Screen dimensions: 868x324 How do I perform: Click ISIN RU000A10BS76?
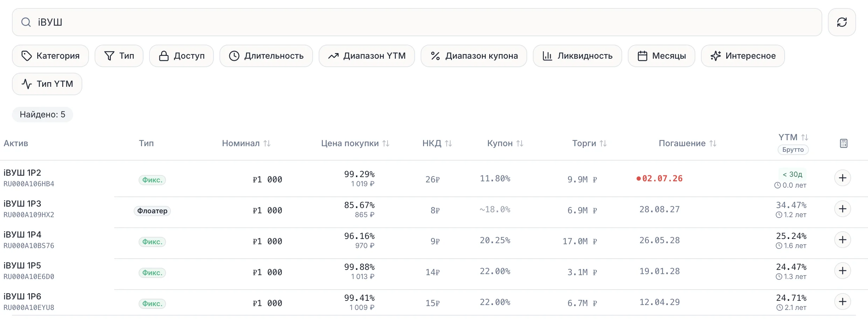tap(29, 246)
